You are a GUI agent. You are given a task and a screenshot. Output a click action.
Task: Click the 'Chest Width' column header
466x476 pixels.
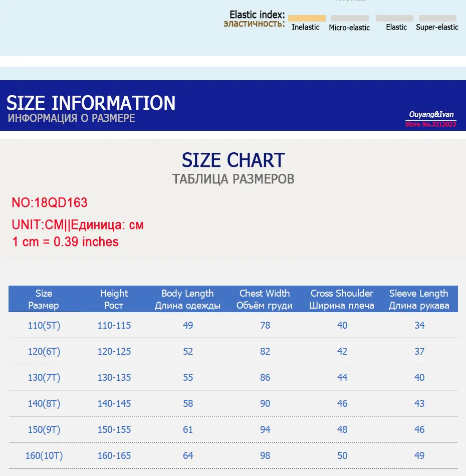[265, 299]
